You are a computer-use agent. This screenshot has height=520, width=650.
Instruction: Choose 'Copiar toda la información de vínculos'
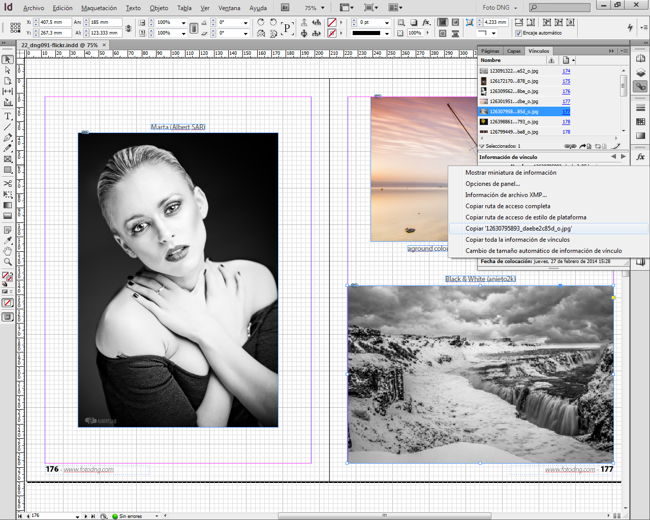click(517, 240)
